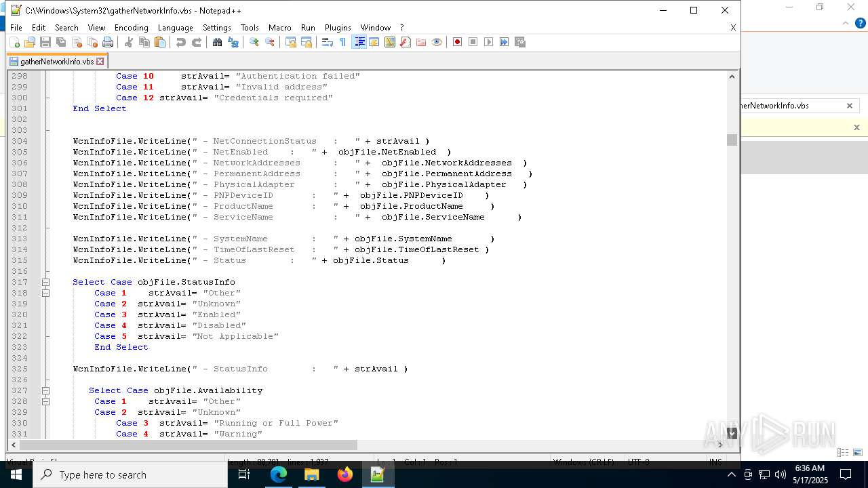Click the Save toolbar icon
This screenshot has width=868, height=488.
45,42
